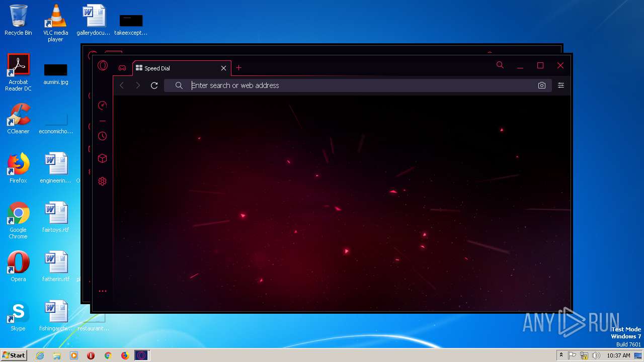Open the GX Corner gamepad icon
Viewport: 644px width, 362px height.
[122, 68]
